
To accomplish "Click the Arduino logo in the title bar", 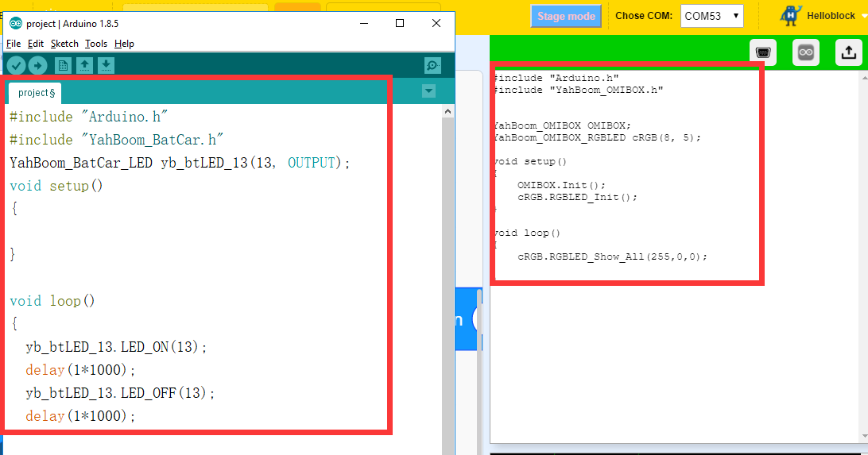I will click(16, 23).
